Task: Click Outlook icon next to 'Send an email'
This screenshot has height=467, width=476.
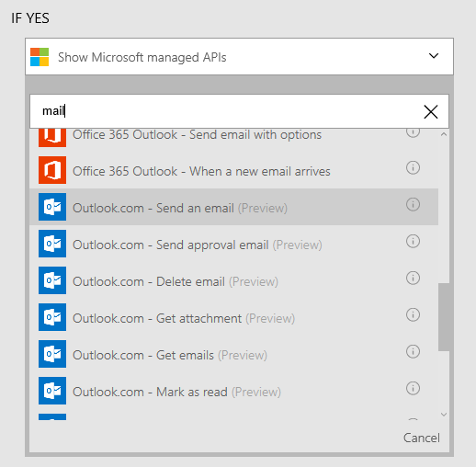Action: coord(52,207)
